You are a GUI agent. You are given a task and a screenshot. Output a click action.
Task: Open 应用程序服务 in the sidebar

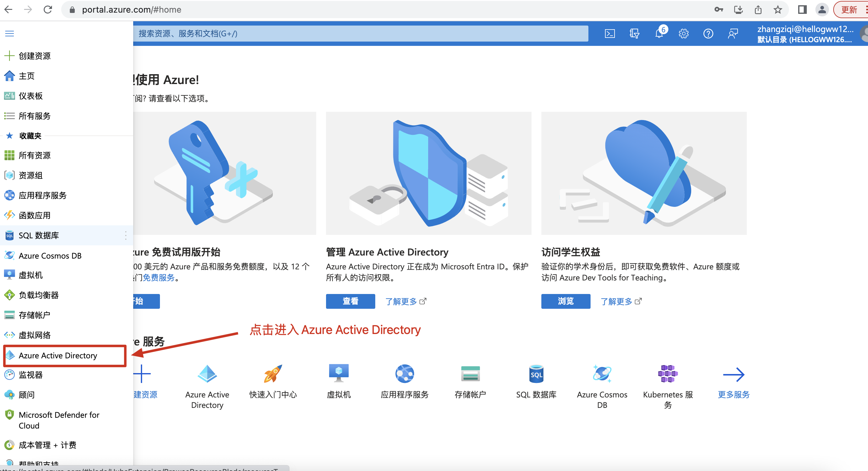click(x=67, y=195)
